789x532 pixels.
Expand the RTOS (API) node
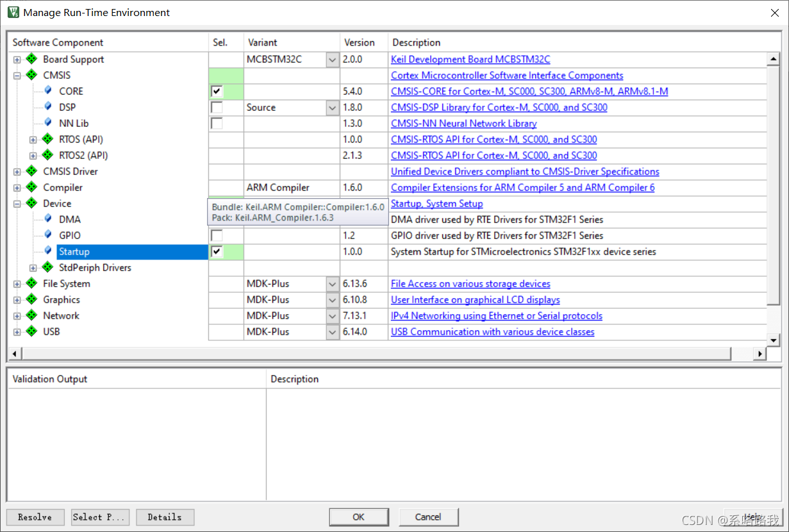click(33, 140)
